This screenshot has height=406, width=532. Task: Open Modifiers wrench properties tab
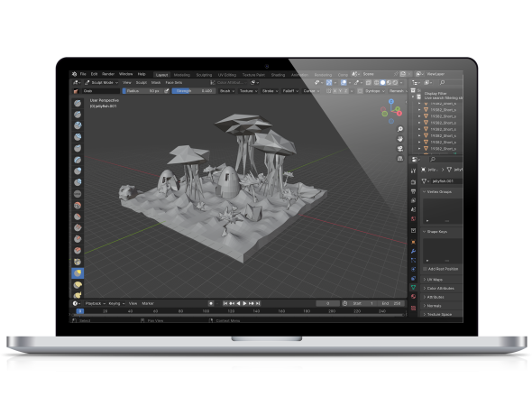tap(413, 251)
